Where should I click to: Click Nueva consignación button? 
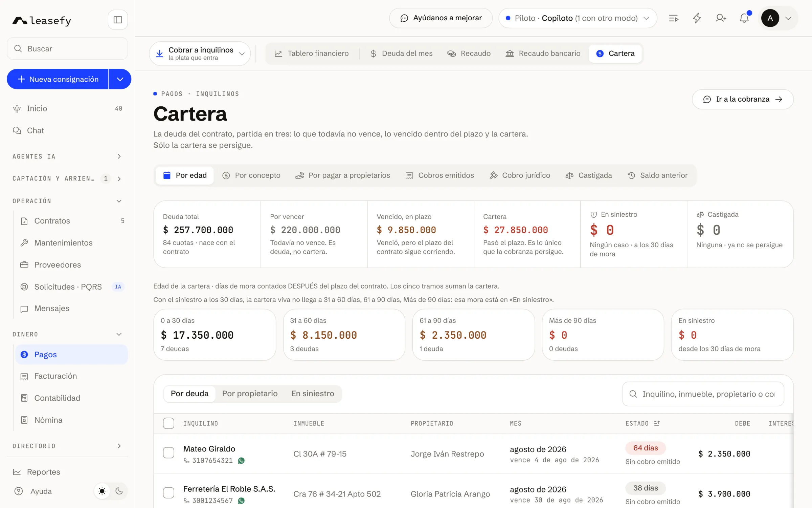coord(58,79)
